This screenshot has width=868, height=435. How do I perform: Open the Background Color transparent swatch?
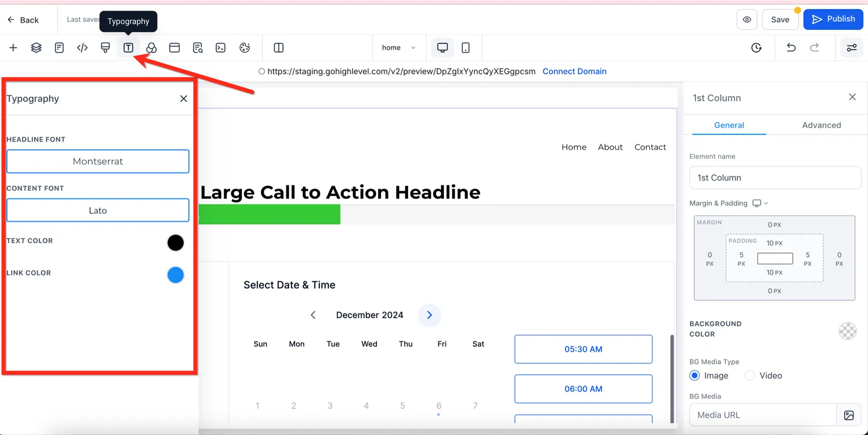tap(847, 331)
